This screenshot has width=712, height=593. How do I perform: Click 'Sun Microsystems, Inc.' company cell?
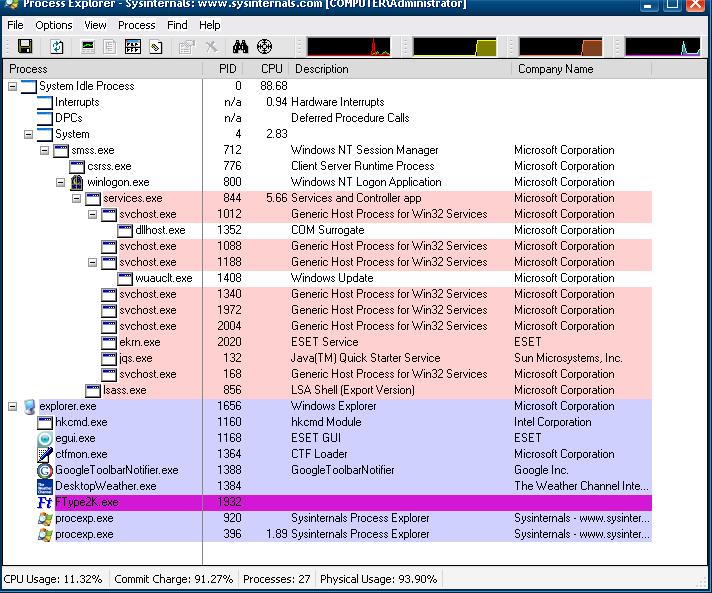(x=568, y=358)
